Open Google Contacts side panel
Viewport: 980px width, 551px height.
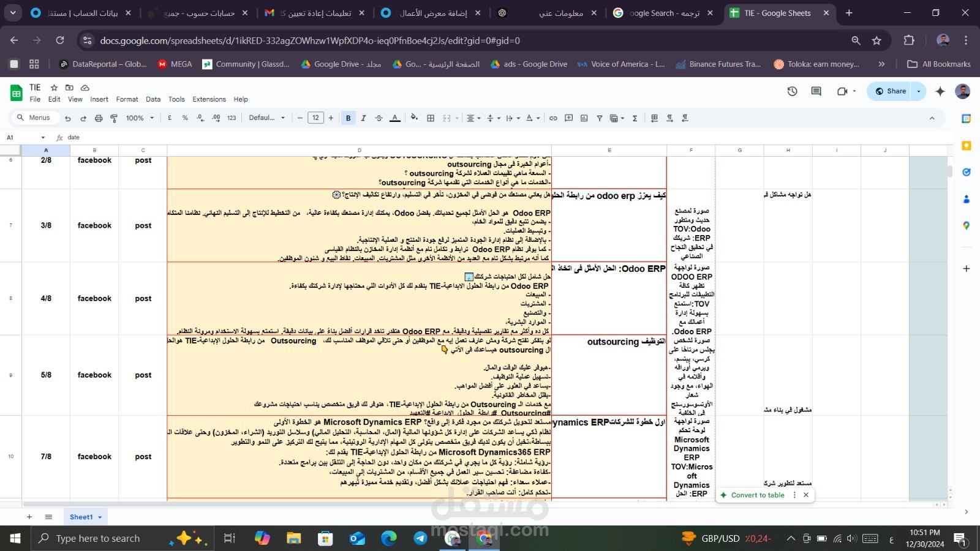pyautogui.click(x=967, y=199)
